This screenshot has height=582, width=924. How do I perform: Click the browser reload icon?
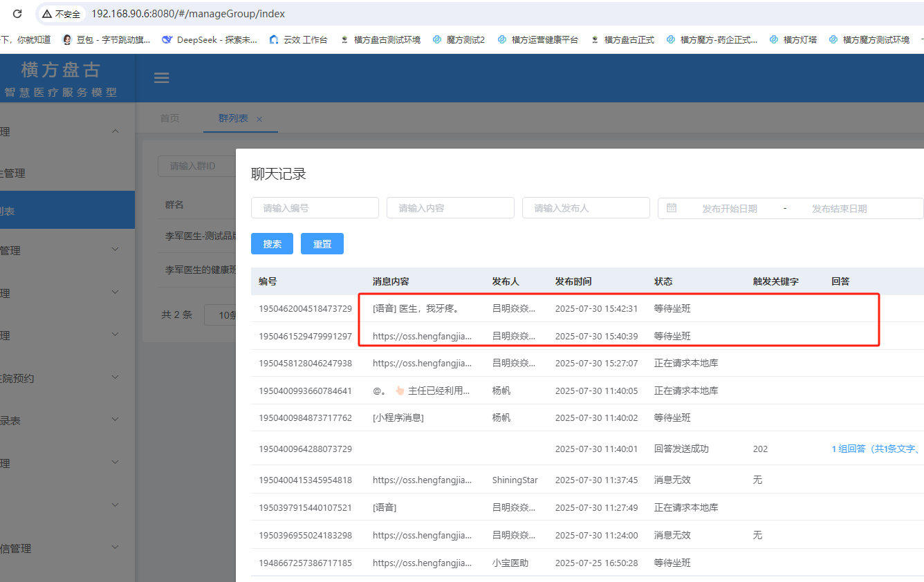tap(17, 14)
